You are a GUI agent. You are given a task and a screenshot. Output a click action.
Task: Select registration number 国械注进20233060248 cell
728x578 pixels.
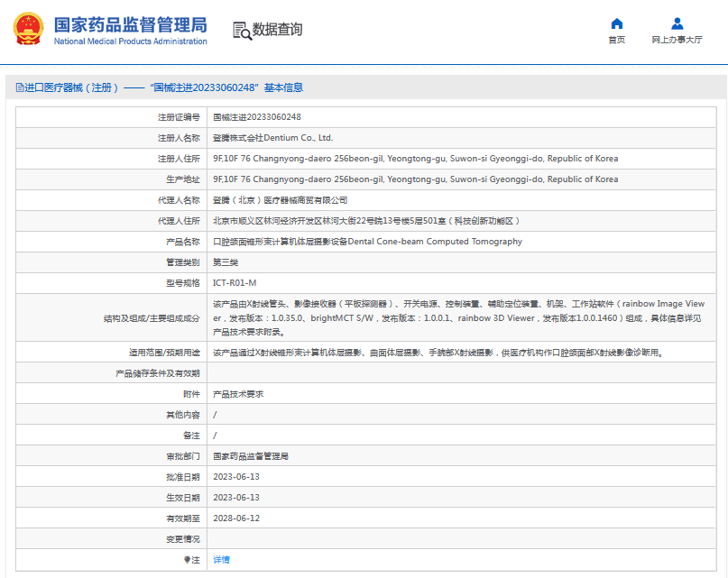pos(257,117)
